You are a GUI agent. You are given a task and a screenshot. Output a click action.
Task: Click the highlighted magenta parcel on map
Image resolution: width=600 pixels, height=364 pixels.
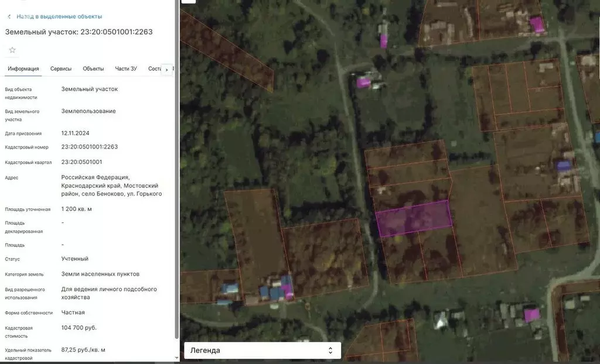(414, 218)
